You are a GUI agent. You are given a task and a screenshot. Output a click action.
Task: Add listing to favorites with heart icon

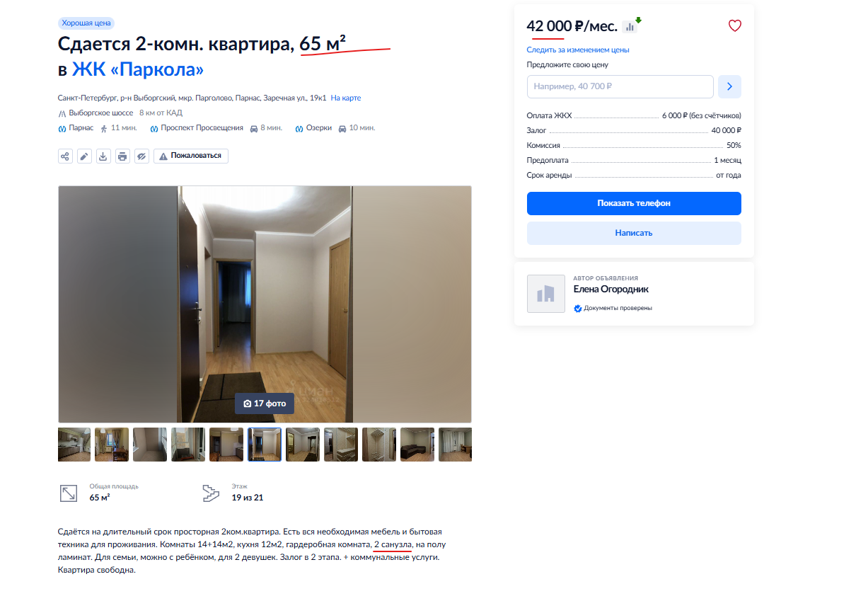click(735, 26)
